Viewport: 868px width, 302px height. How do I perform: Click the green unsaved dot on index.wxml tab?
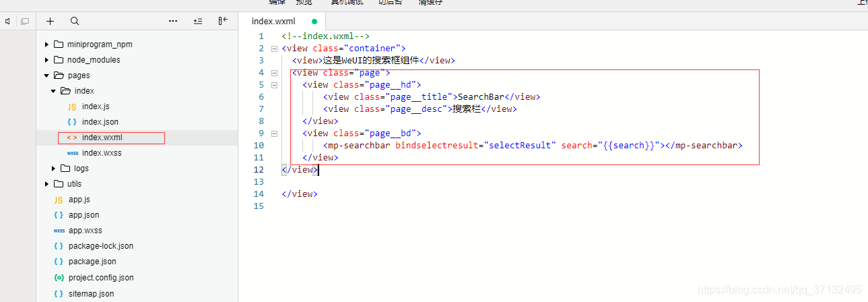pyautogui.click(x=314, y=22)
